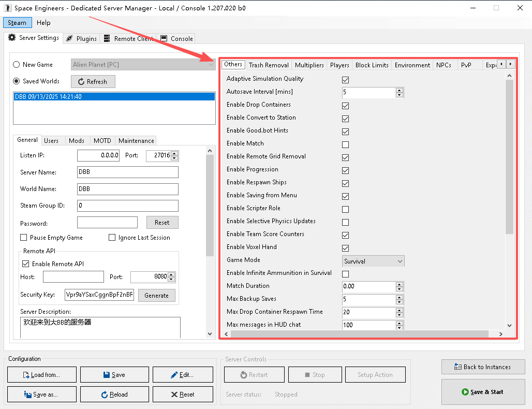Click the Edit... pencil button

(182, 375)
